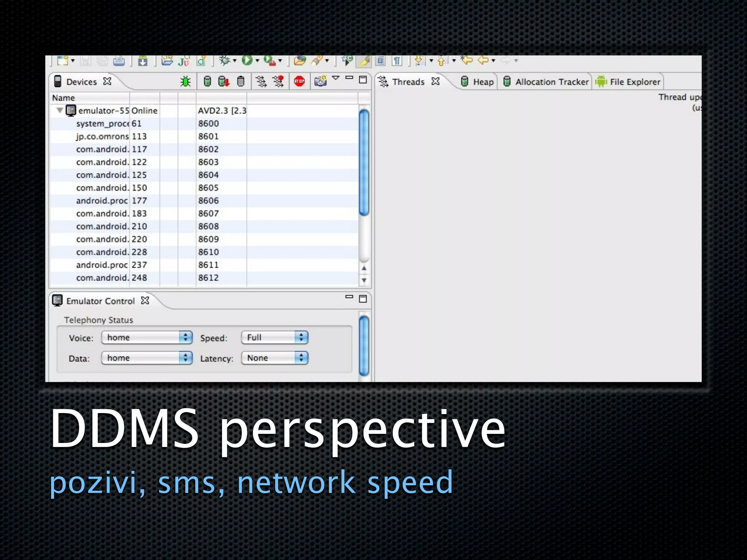This screenshot has width=747, height=560.
Task: Click the Update Heap cylinder icon
Action: click(207, 81)
